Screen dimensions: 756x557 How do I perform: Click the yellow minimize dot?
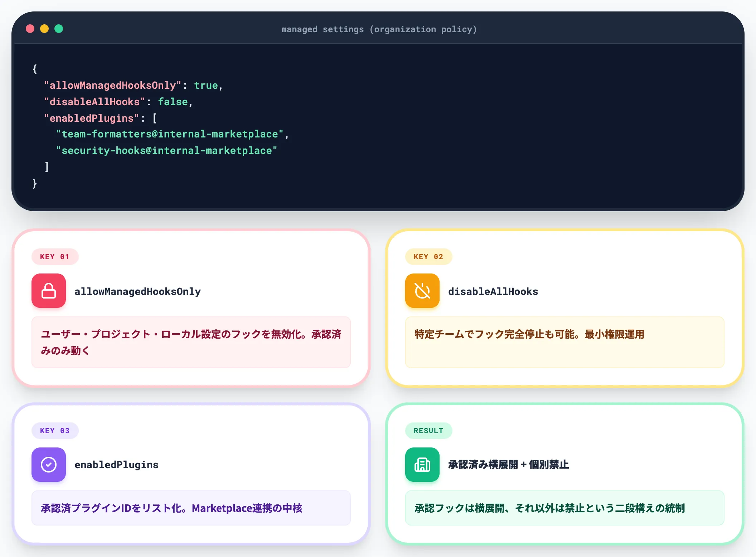pyautogui.click(x=44, y=29)
